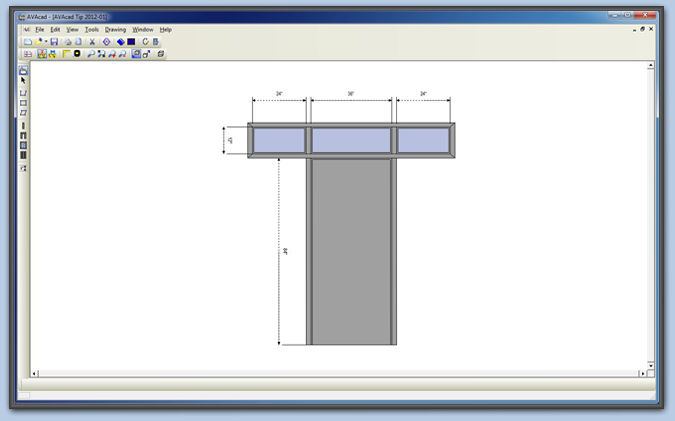Click the zoom magnifier icon
The width and height of the screenshot is (675, 421).
90,54
